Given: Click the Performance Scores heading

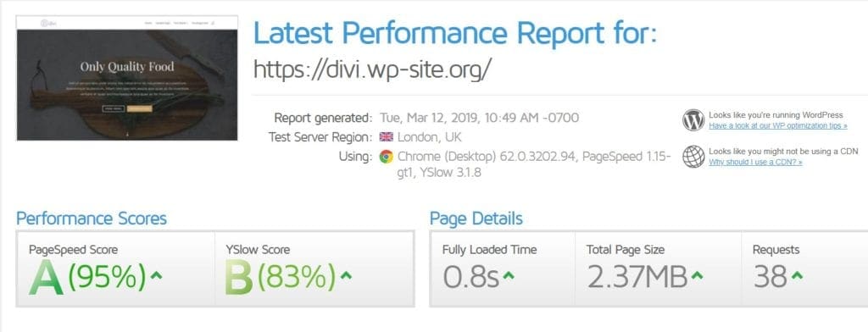Looking at the screenshot, I should [92, 218].
